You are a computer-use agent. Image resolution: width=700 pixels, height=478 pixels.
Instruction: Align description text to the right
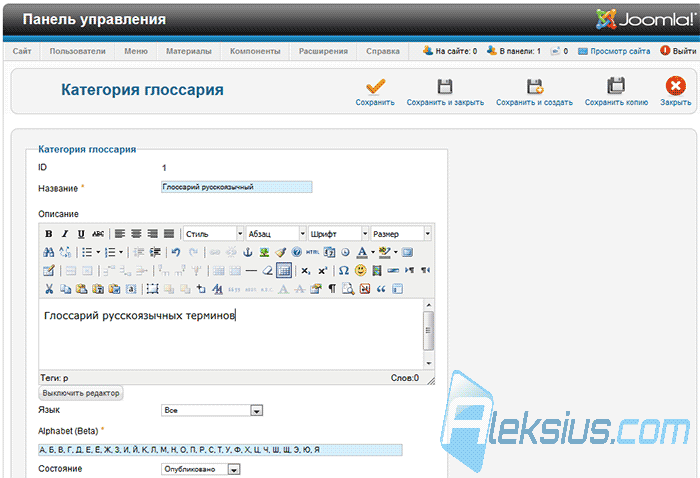coord(153,234)
